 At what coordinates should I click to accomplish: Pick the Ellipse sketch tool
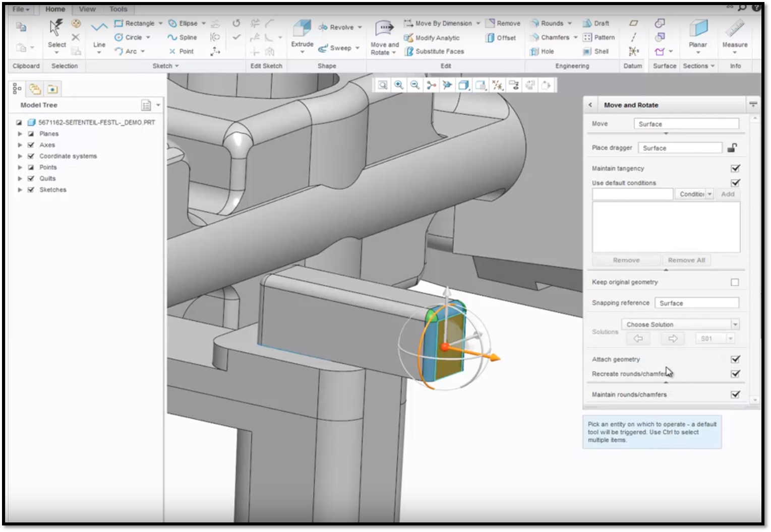[x=183, y=23]
